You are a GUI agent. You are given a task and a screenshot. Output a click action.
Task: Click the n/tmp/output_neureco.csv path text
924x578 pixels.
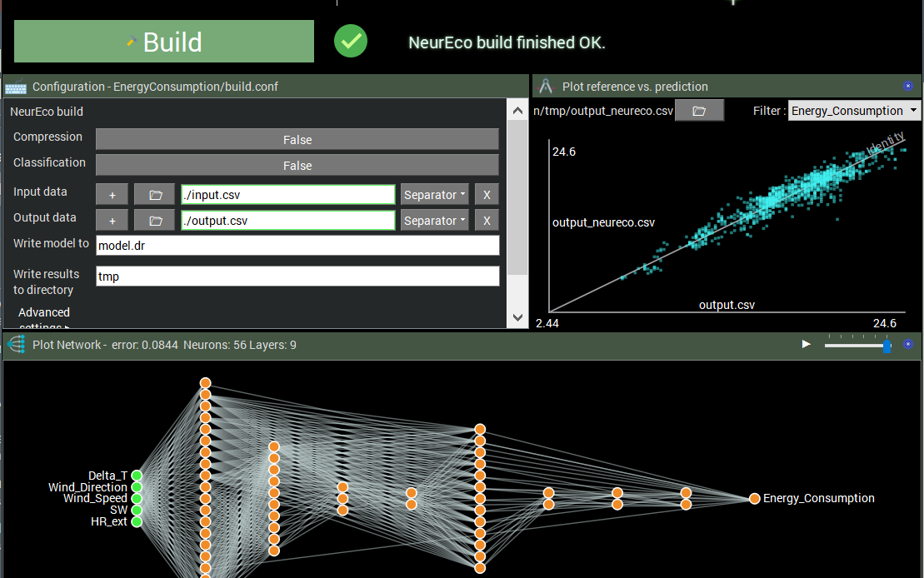(x=603, y=111)
